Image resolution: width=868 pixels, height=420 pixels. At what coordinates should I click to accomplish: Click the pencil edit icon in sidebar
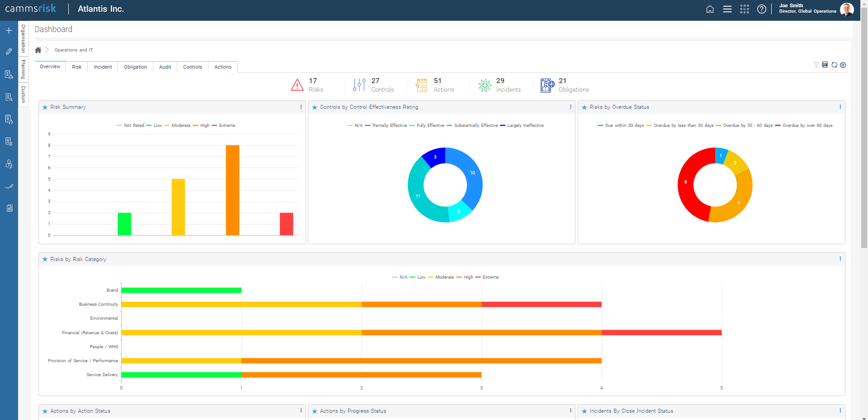tap(9, 51)
